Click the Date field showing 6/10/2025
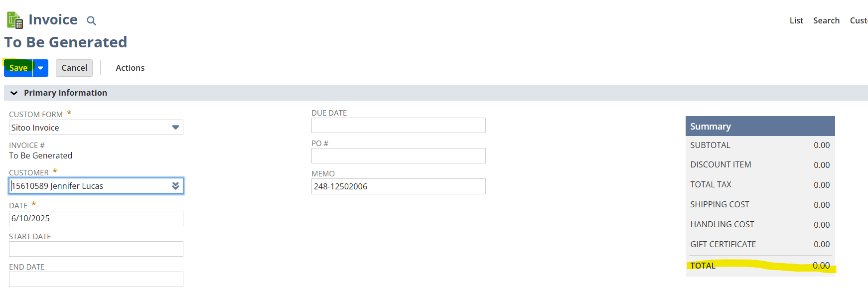The width and height of the screenshot is (868, 297). click(96, 218)
